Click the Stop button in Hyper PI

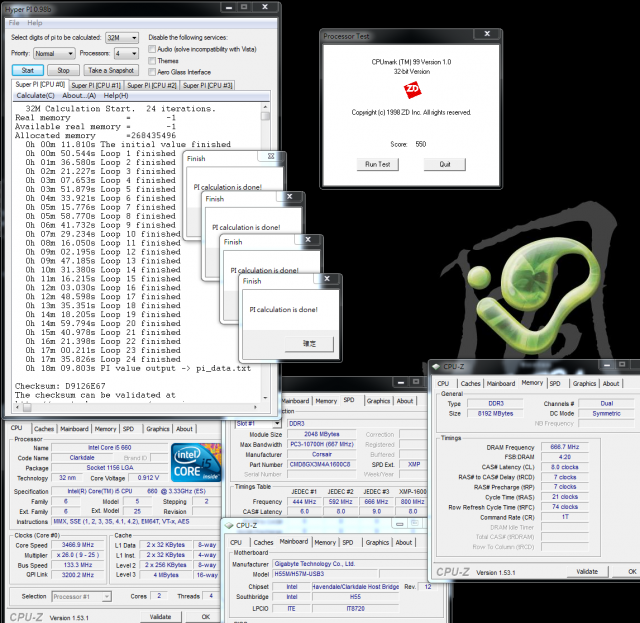click(x=63, y=70)
